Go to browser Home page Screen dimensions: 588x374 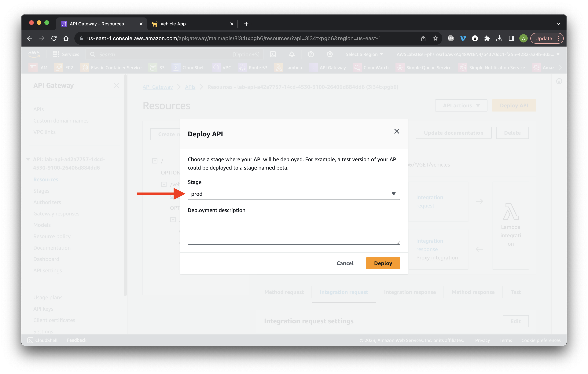pyautogui.click(x=66, y=38)
